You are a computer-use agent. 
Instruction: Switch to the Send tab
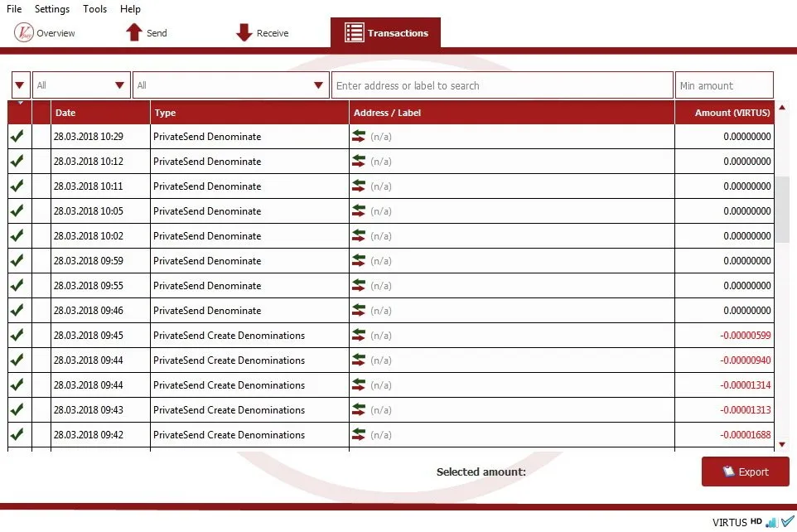tap(147, 33)
